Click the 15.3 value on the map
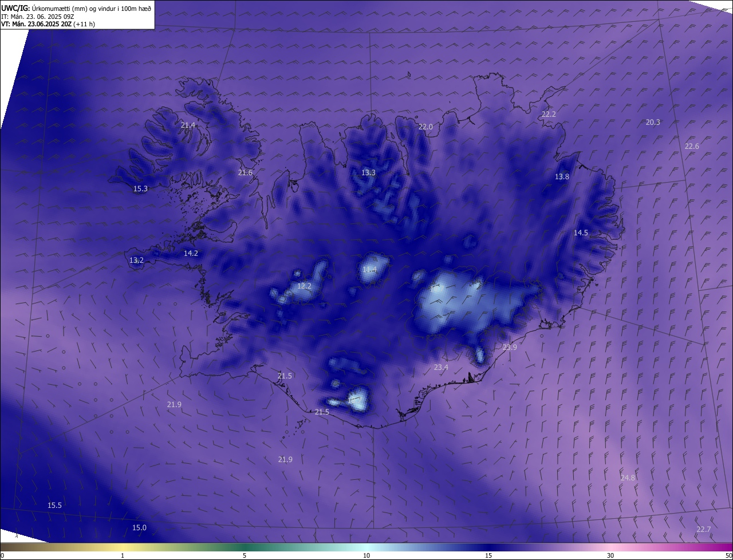Image resolution: width=733 pixels, height=560 pixels. [140, 188]
